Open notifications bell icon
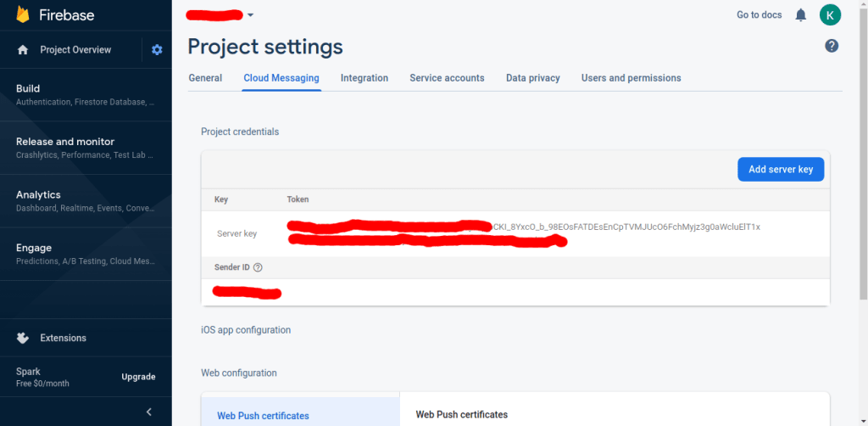868x426 pixels. 800,15
